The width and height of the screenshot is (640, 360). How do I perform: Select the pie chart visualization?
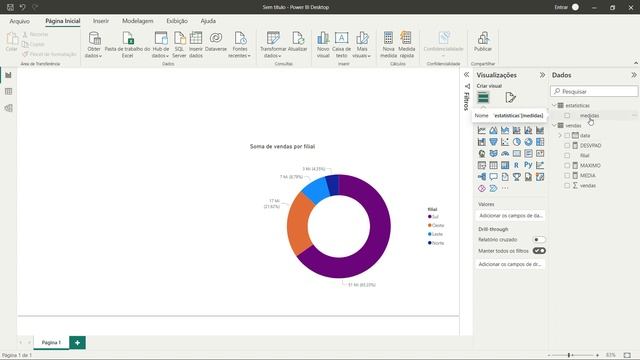click(x=517, y=142)
